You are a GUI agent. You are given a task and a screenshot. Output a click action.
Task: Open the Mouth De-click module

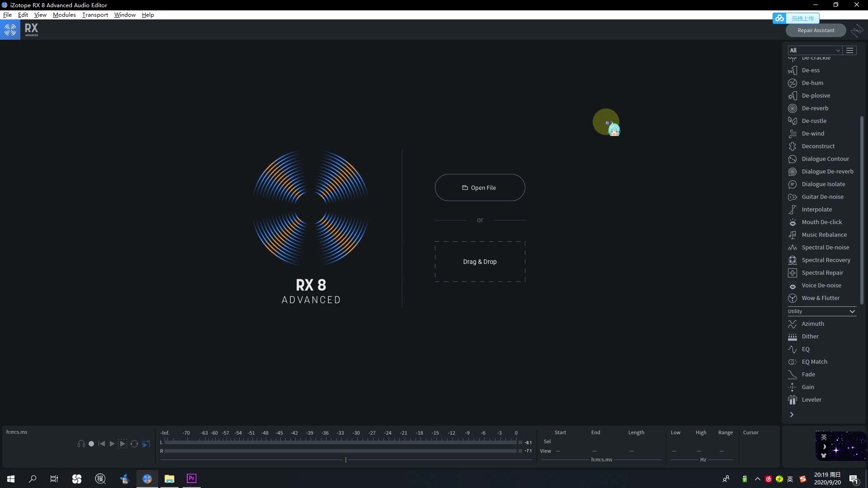(821, 222)
